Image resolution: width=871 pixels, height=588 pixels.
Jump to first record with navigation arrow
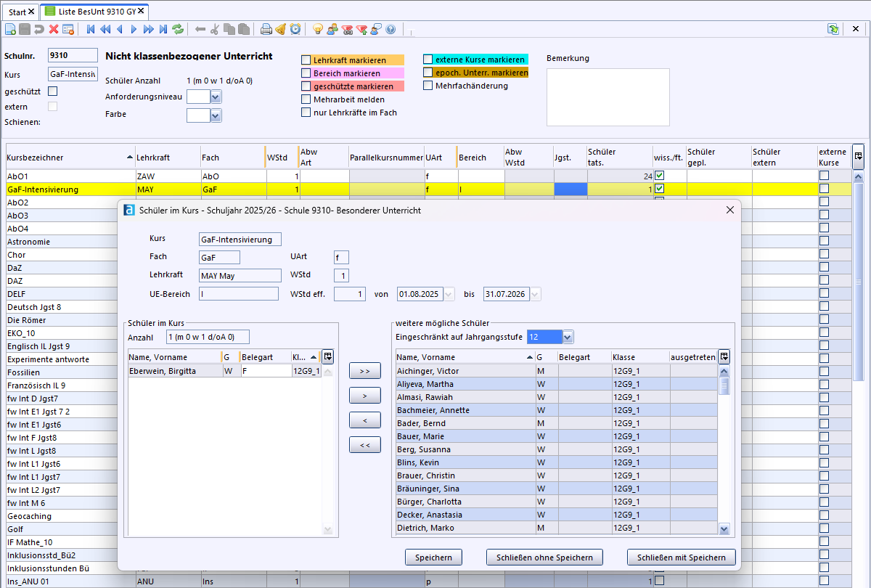tap(91, 29)
